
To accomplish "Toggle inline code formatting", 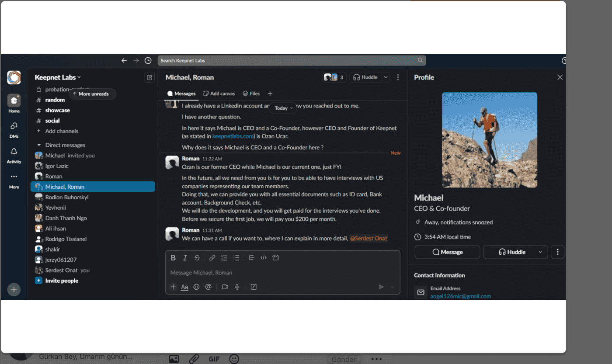I will [263, 258].
